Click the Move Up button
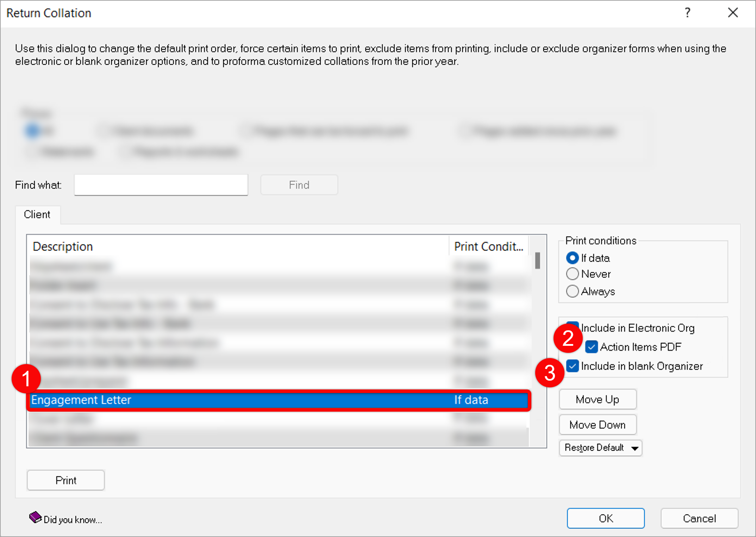756x537 pixels. [x=598, y=399]
